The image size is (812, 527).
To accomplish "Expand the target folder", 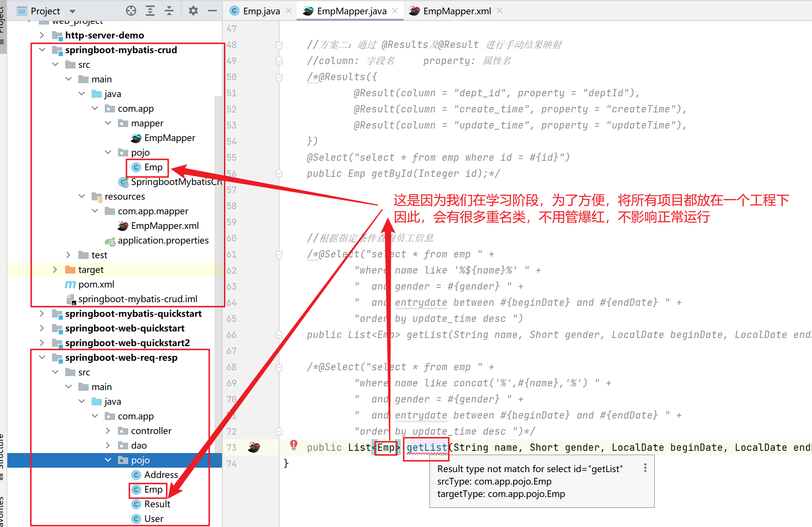I will point(55,270).
